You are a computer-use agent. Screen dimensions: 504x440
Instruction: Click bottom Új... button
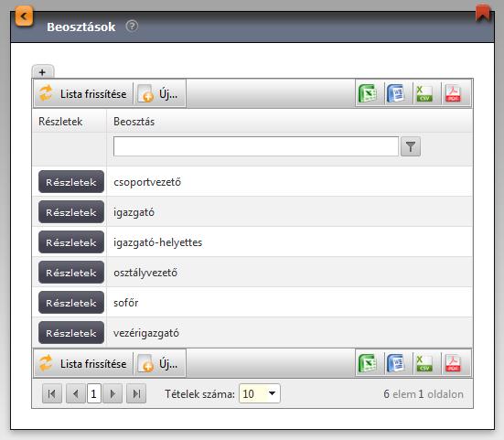pyautogui.click(x=160, y=364)
